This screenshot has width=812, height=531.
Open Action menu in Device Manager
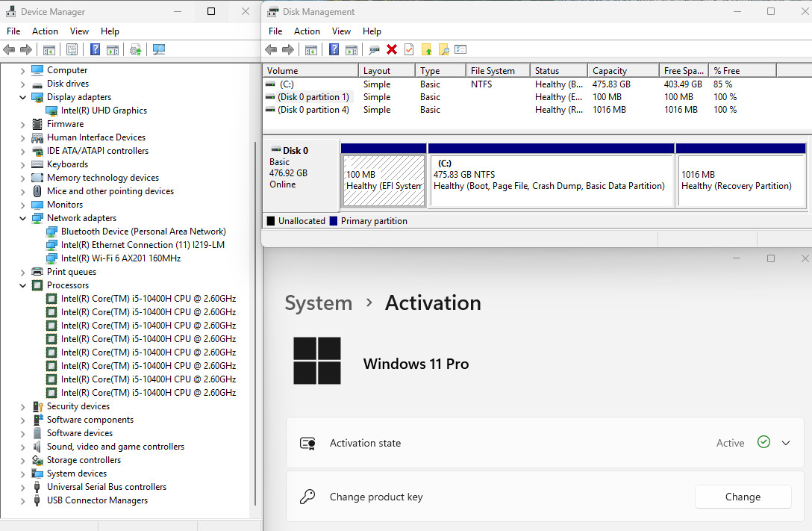coord(45,31)
